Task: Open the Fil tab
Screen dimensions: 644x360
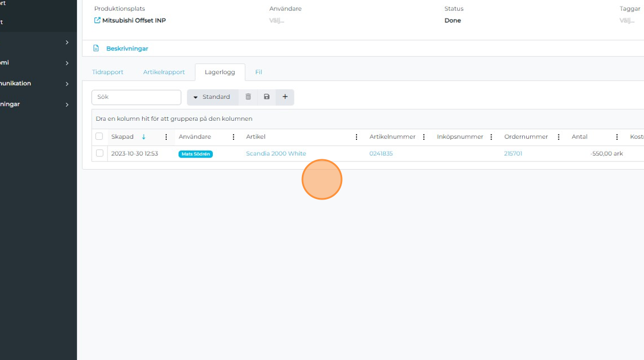Action: [259, 72]
